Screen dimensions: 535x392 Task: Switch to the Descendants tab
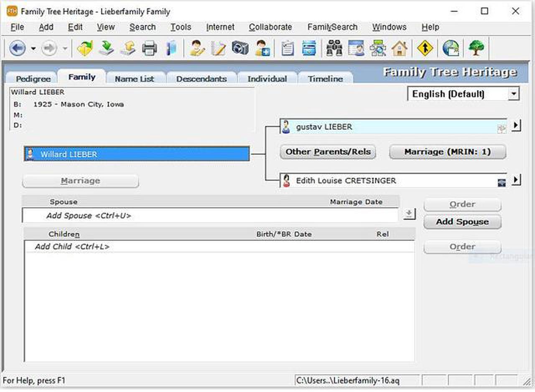201,78
